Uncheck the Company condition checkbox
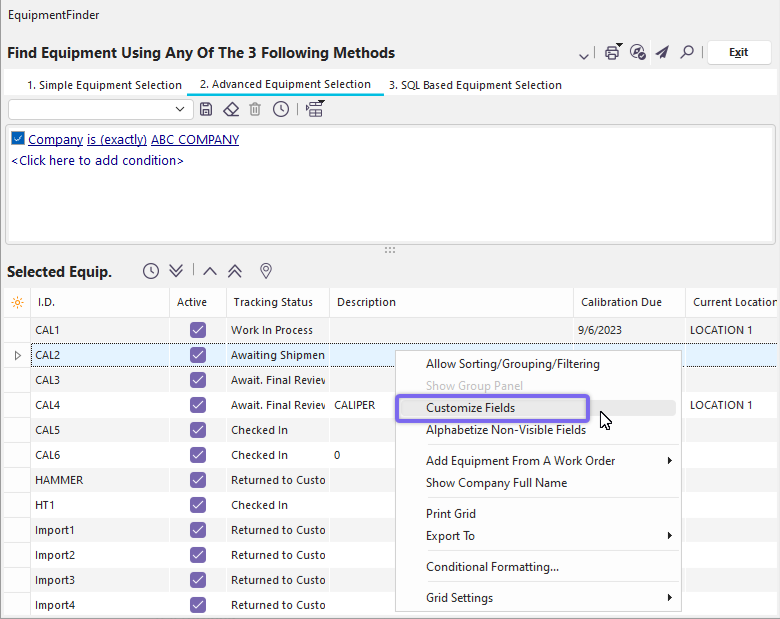This screenshot has height=619, width=780. pyautogui.click(x=18, y=139)
